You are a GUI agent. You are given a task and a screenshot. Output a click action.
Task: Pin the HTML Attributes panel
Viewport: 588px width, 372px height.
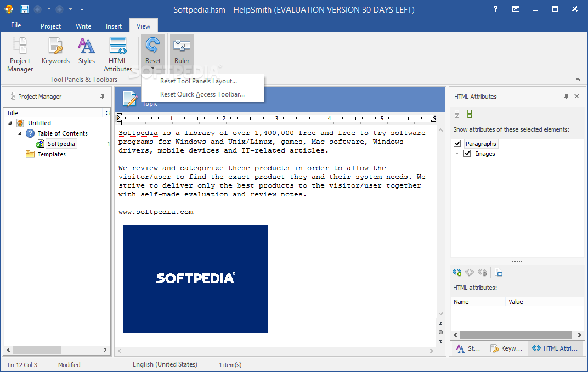point(566,97)
